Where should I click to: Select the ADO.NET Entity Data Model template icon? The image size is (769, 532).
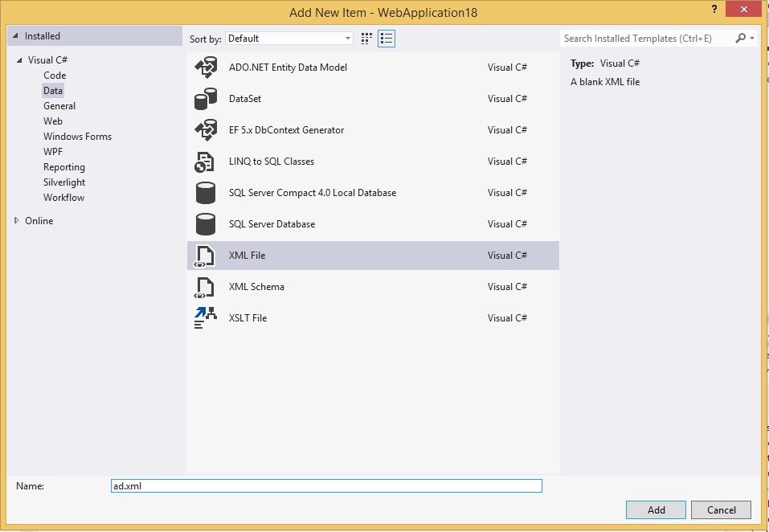point(205,68)
